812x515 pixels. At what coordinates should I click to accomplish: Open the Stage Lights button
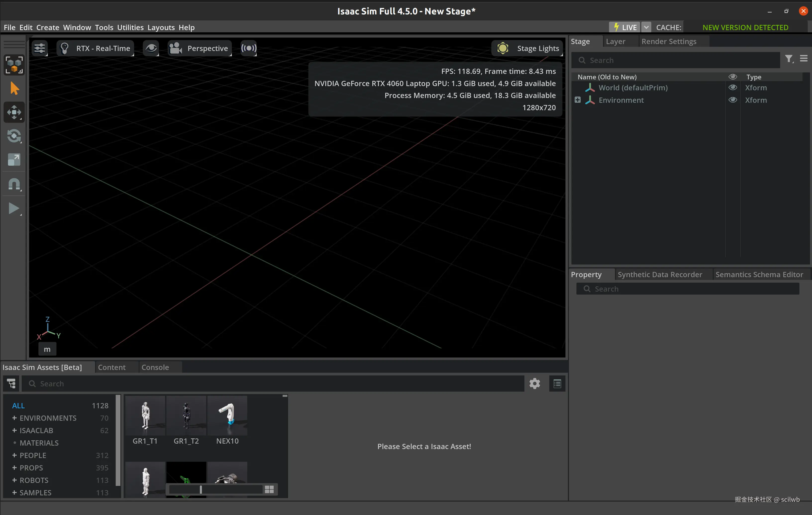[x=527, y=48]
